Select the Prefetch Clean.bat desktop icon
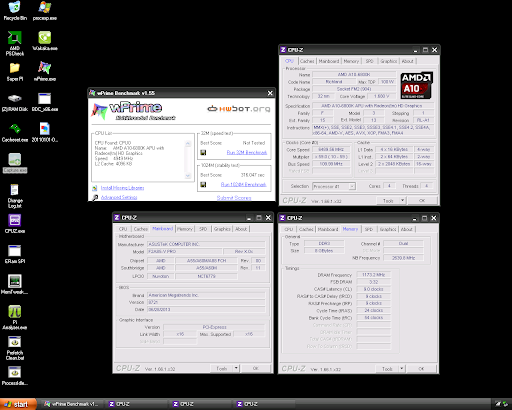Image resolution: width=512 pixels, height=410 pixels. [15, 348]
